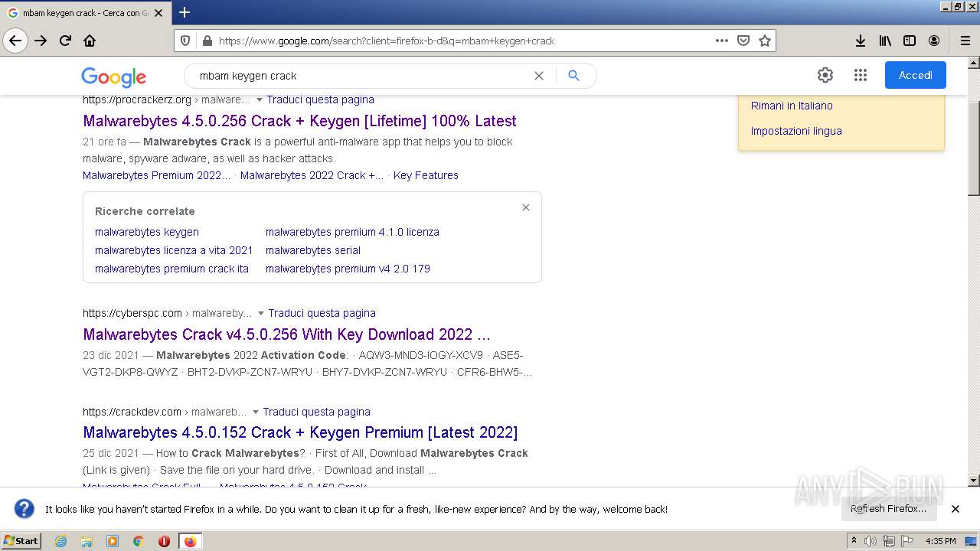Open Chrome from taskbar
The image size is (980, 551).
point(139,541)
